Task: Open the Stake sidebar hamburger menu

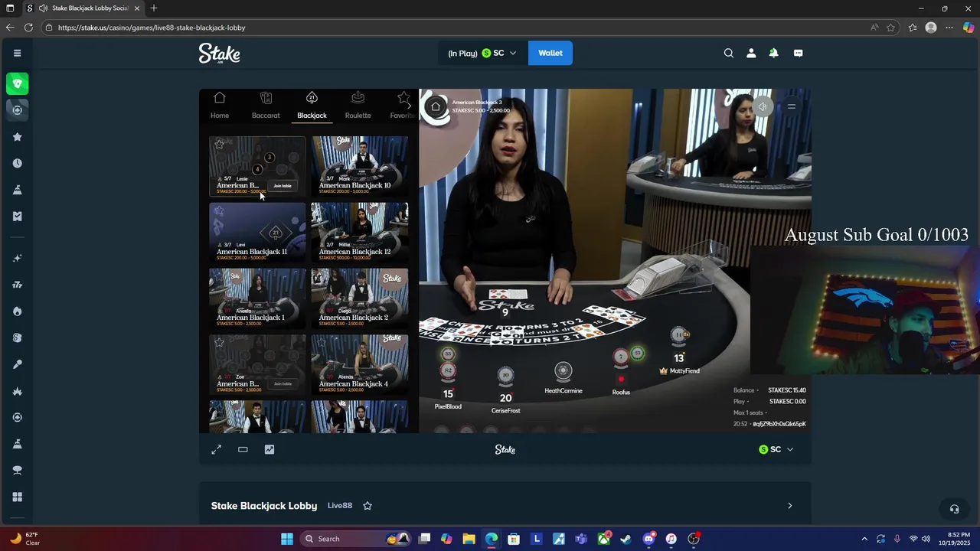Action: coord(17,54)
